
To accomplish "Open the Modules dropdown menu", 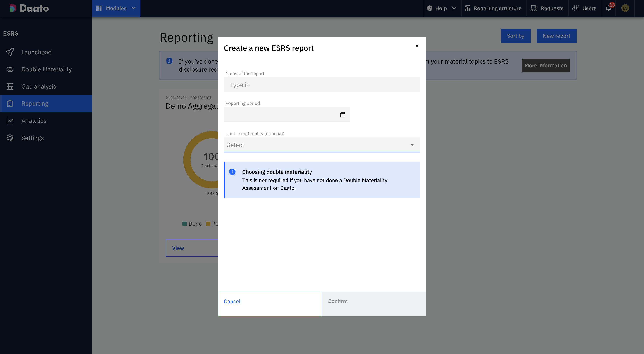I will tap(116, 8).
